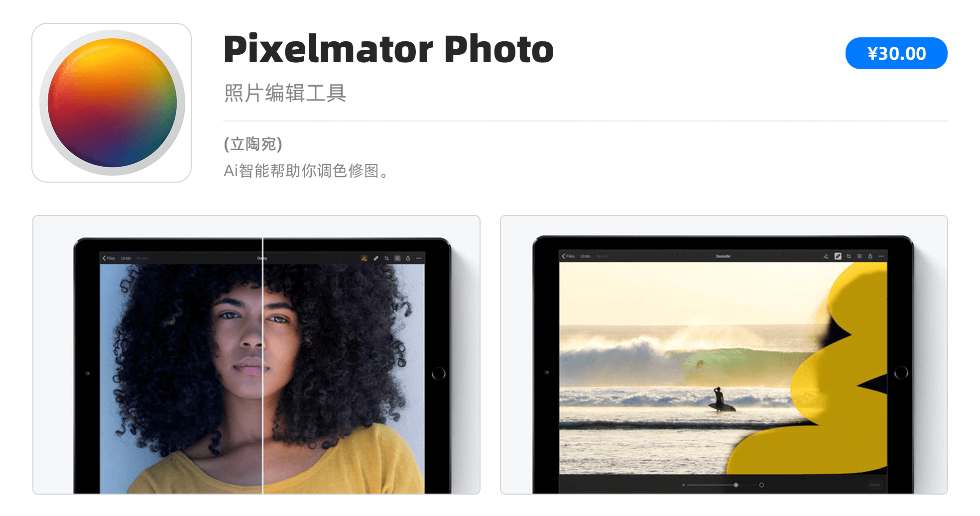Image resolution: width=980 pixels, height=516 pixels.
Task: Click the brush size slider handle below Seaside
Action: [x=736, y=485]
